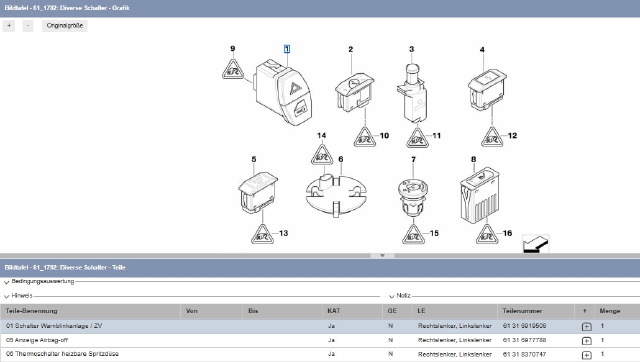640x362 pixels.
Task: Sort by Teile-Benennung column header
Action: tap(31, 311)
